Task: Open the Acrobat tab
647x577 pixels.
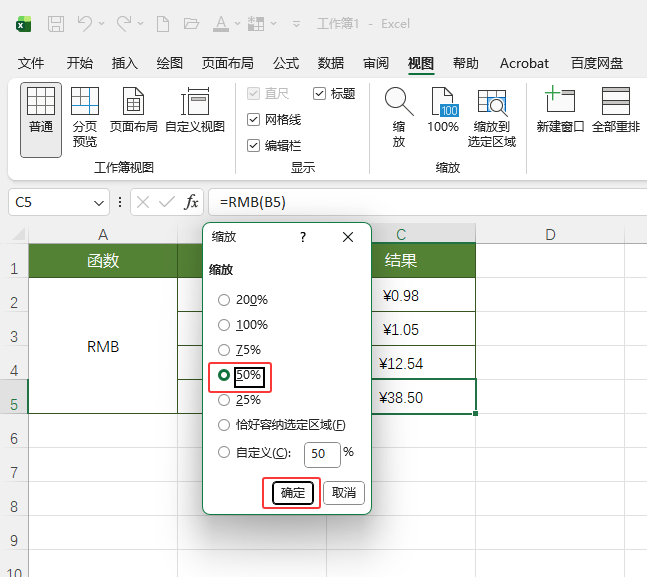Action: coord(524,63)
